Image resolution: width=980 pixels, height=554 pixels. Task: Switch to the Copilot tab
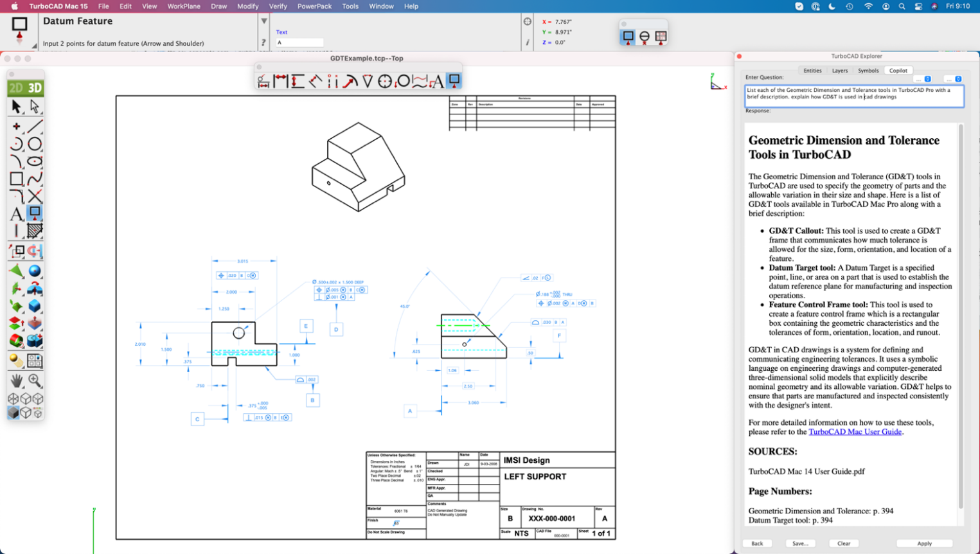coord(898,71)
